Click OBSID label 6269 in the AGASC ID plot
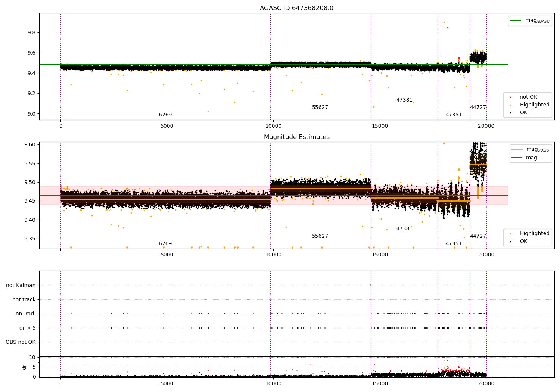560x392 pixels. pos(165,115)
